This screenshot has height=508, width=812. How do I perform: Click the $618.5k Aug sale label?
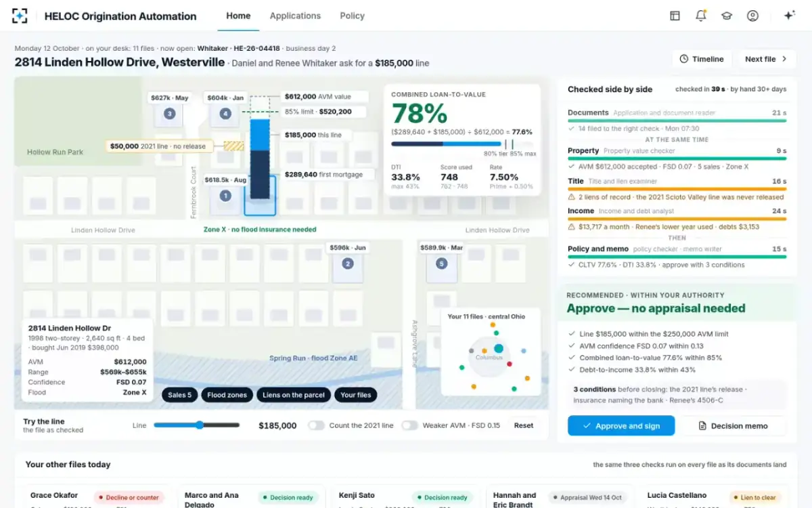[225, 180]
